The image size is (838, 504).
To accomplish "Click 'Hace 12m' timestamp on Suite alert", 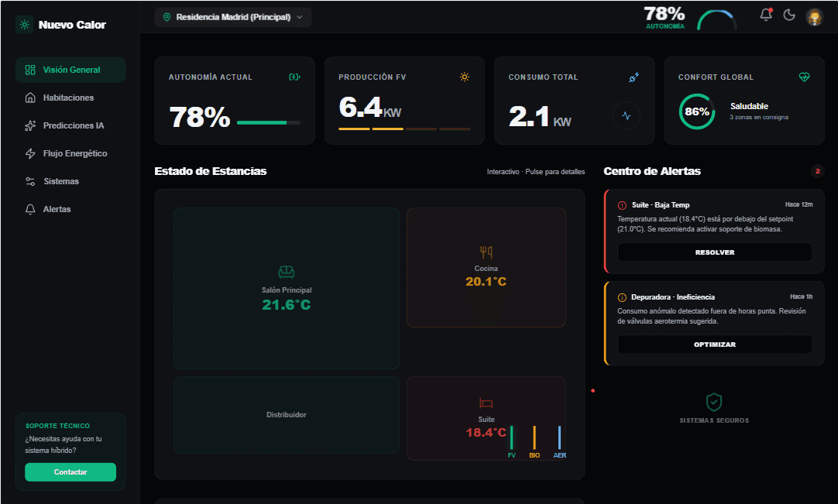I will click(799, 204).
